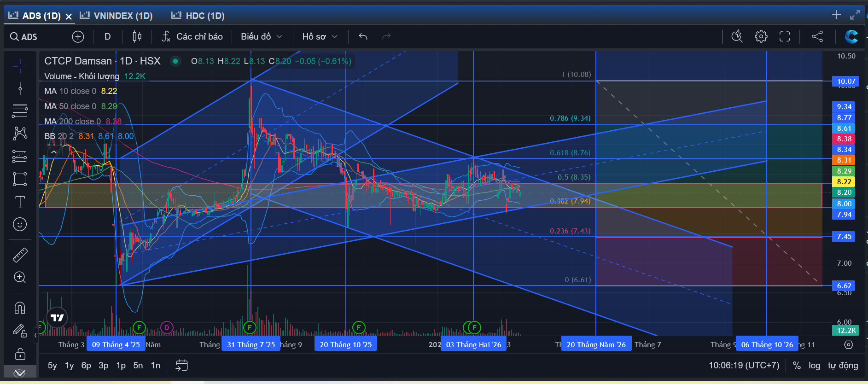This screenshot has height=384, width=868.
Task: Toggle log scale mode
Action: coord(815,366)
